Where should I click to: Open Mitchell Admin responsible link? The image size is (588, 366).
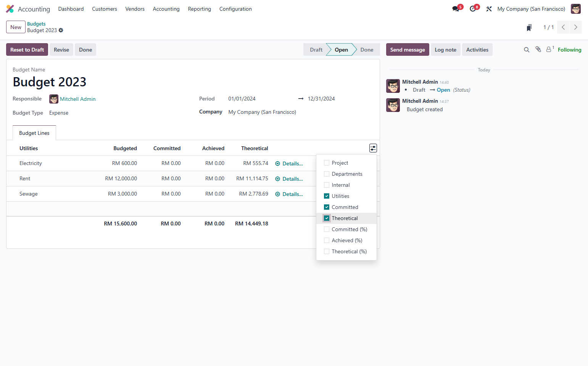tap(78, 99)
